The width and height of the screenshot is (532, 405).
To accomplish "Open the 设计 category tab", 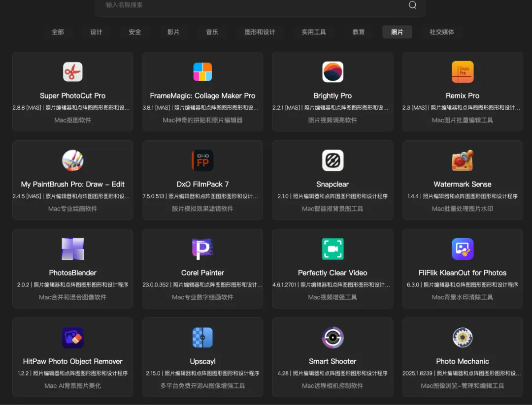I will click(97, 32).
